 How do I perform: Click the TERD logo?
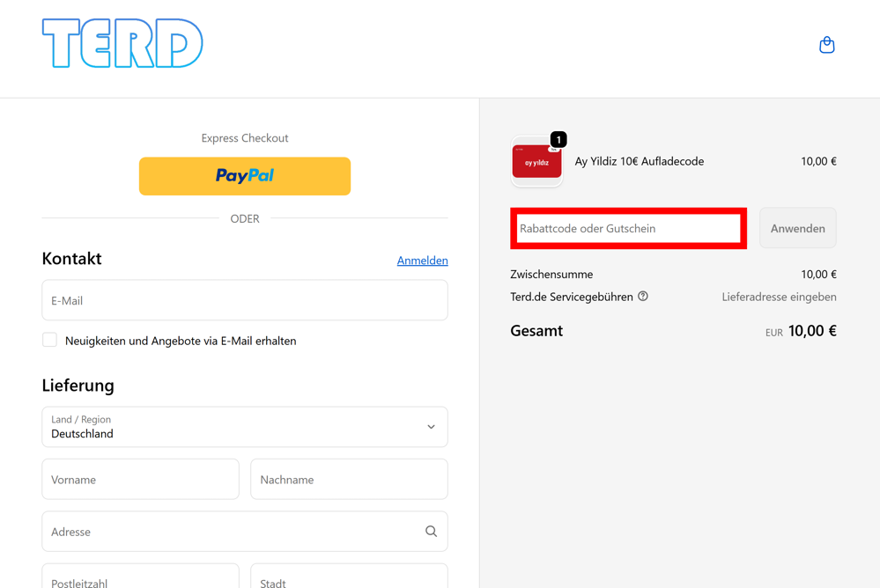pos(122,43)
